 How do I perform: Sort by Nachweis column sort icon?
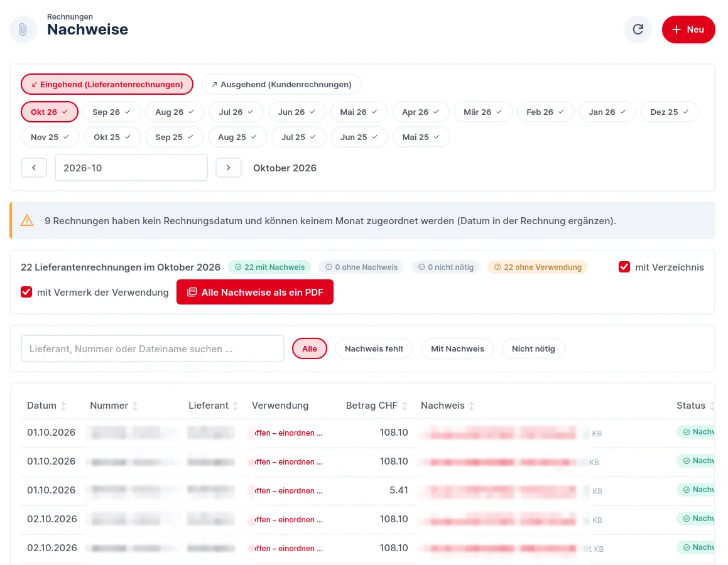point(472,406)
